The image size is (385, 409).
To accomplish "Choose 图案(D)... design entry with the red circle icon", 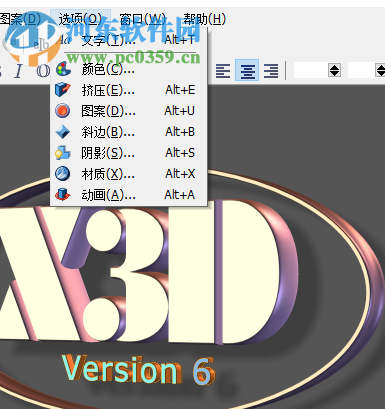I will tap(129, 111).
